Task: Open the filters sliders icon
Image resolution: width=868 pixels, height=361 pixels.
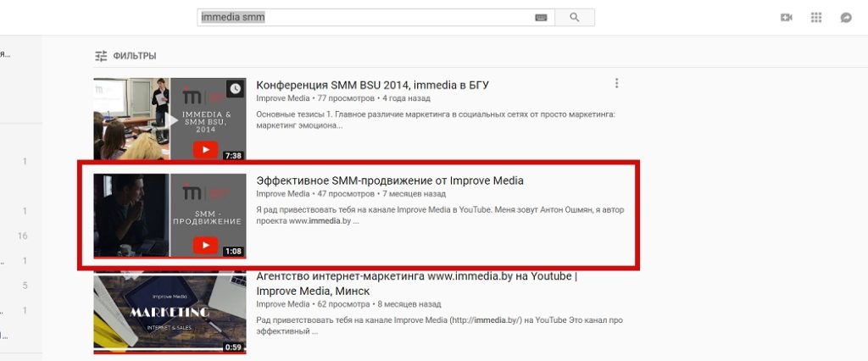Action: coord(101,56)
